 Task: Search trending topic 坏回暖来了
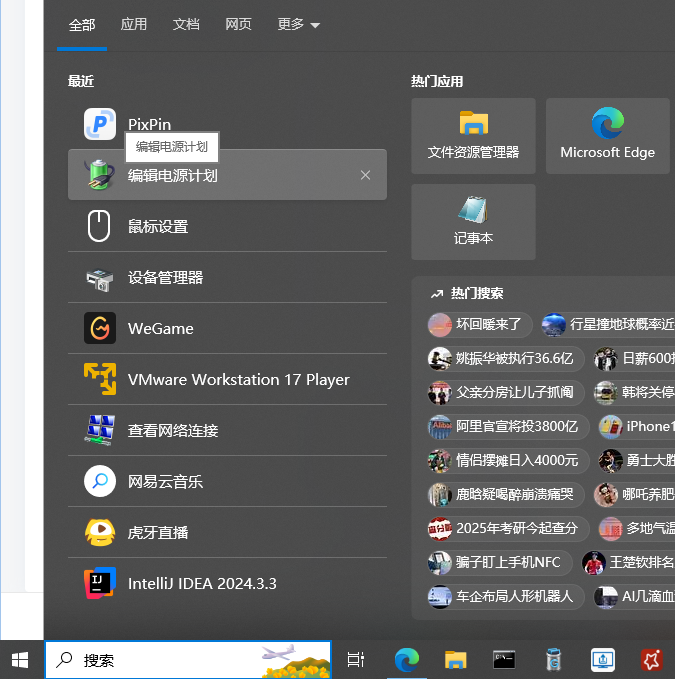click(480, 324)
